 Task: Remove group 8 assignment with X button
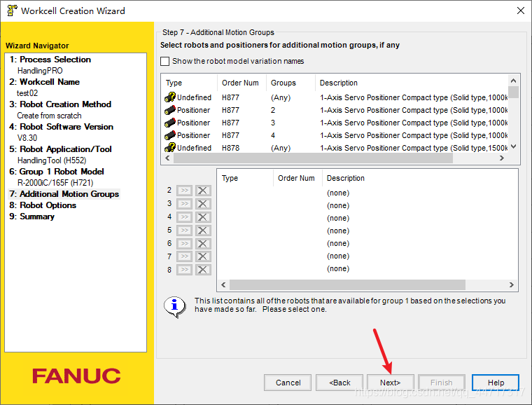[203, 270]
